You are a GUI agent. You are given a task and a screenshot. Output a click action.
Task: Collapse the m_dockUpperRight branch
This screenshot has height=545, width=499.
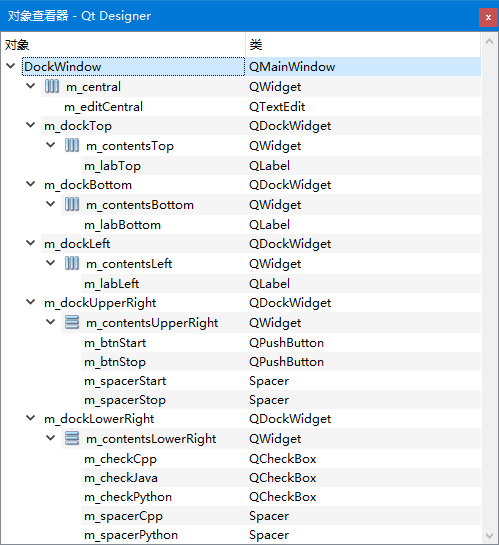click(x=31, y=302)
